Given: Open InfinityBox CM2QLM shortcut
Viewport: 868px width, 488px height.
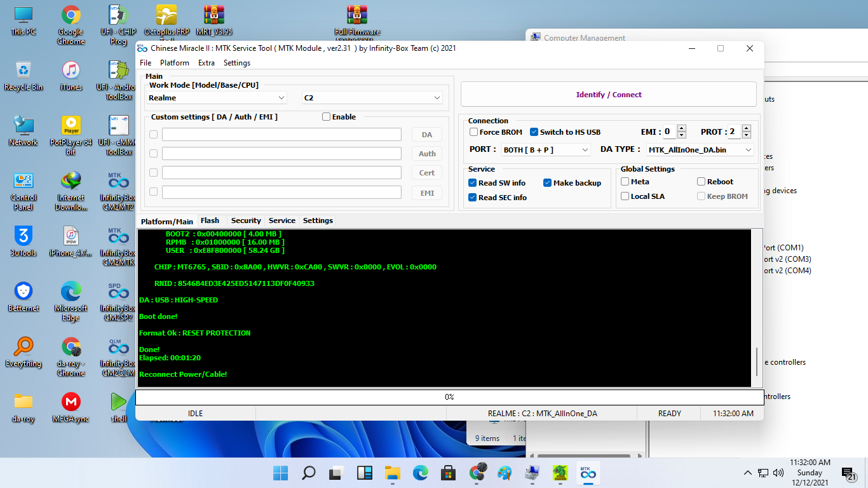Looking at the screenshot, I should (118, 357).
